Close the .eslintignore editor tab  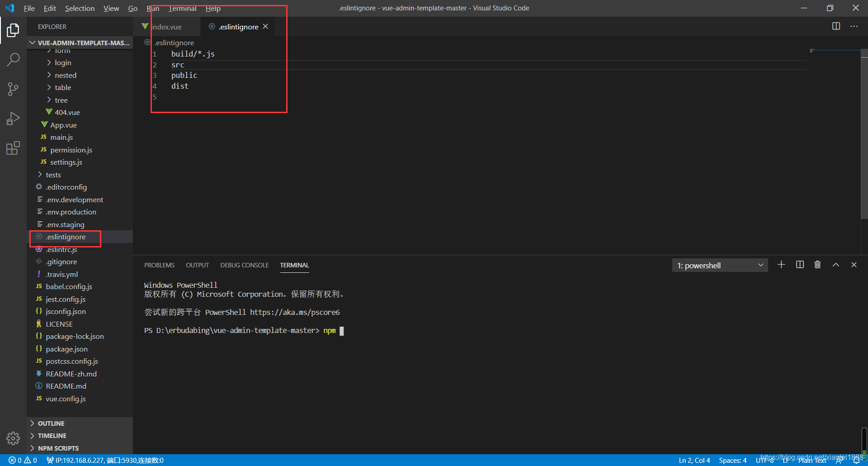(x=265, y=27)
